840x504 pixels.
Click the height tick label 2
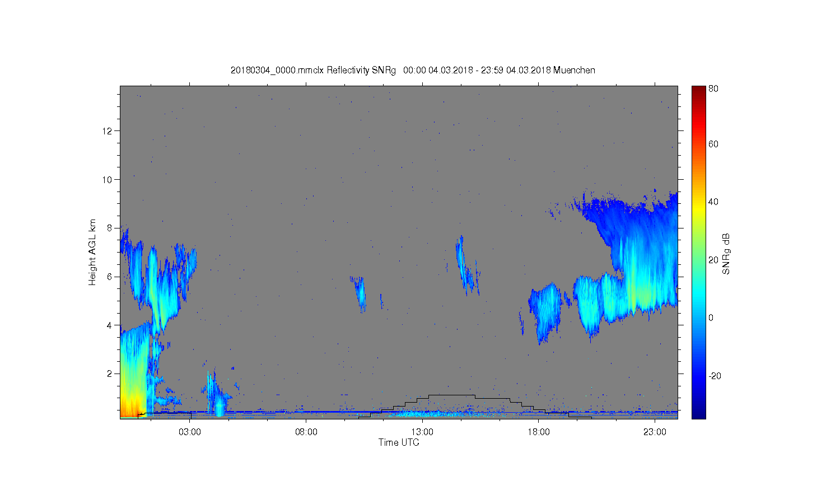point(110,374)
